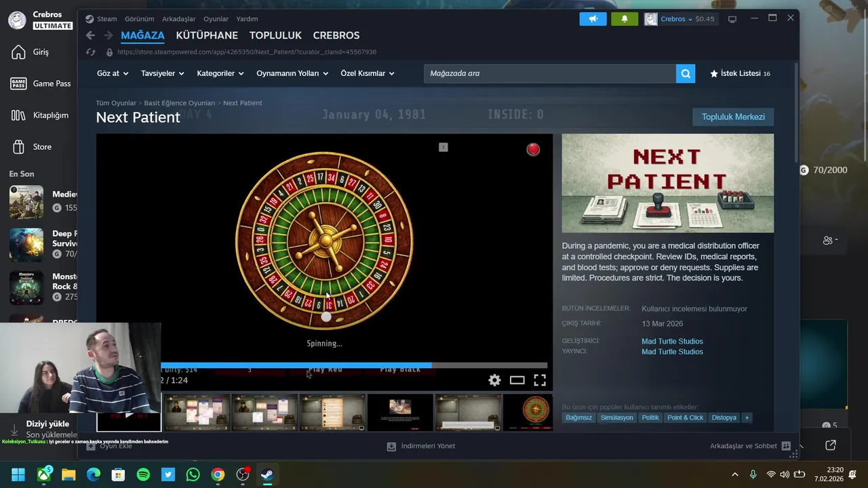
Task: Open İstek Listesi wishlist
Action: click(740, 73)
